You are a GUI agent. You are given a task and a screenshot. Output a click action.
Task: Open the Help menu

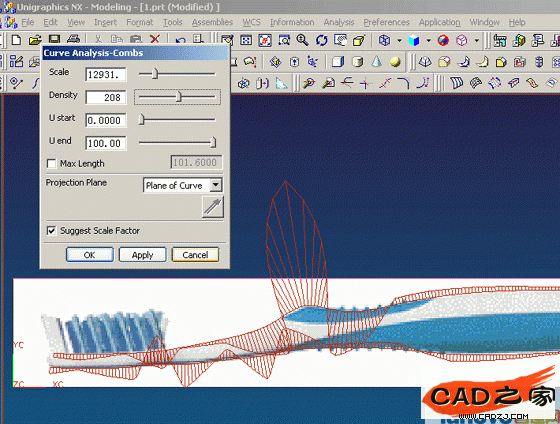tap(517, 22)
